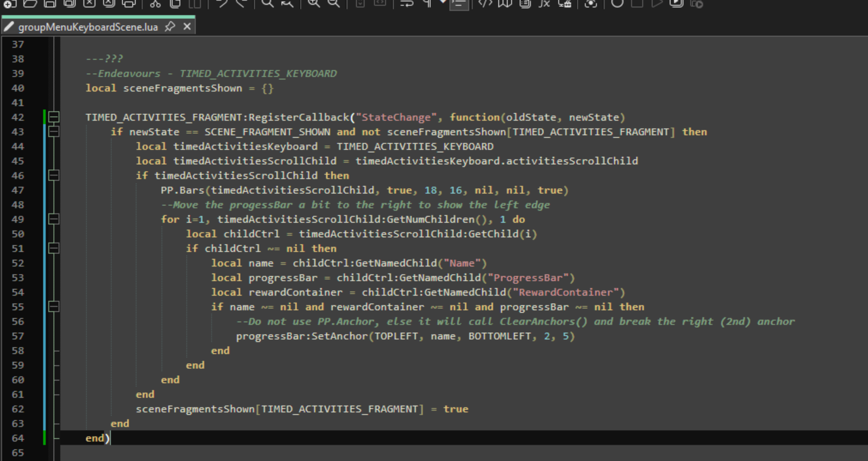Click 'TIMED_ACTIVITIES_KEYBOARD' on line 44

(x=415, y=146)
